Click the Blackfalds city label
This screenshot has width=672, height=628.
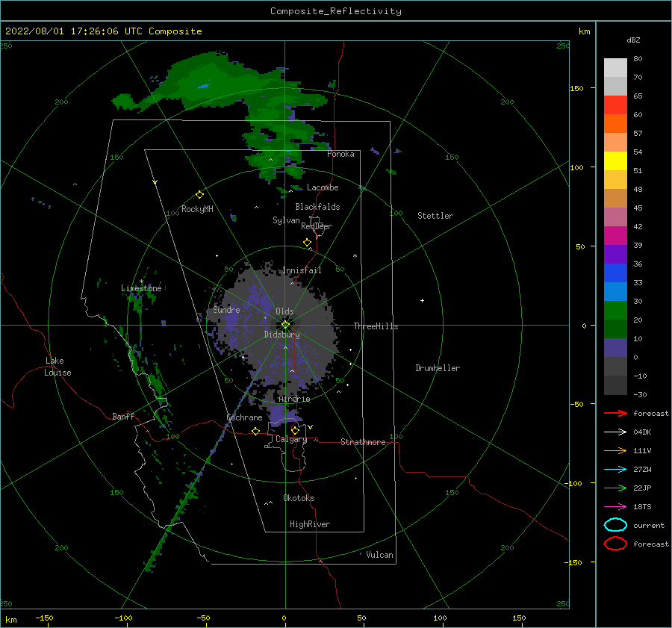317,207
